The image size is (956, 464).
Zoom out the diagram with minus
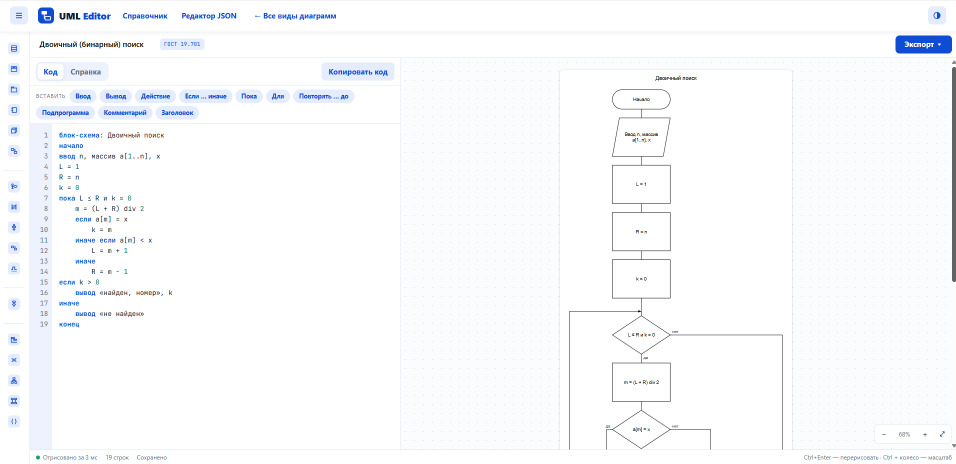click(884, 435)
